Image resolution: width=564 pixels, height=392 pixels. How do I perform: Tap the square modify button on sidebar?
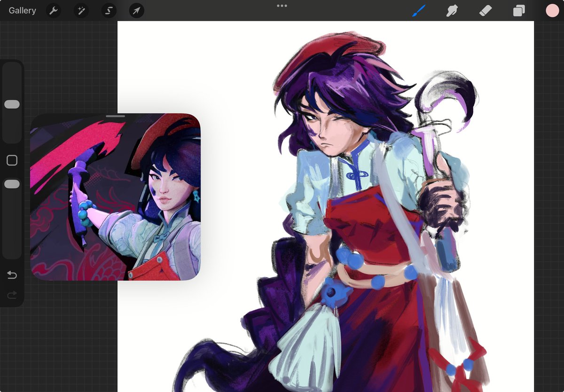click(12, 161)
